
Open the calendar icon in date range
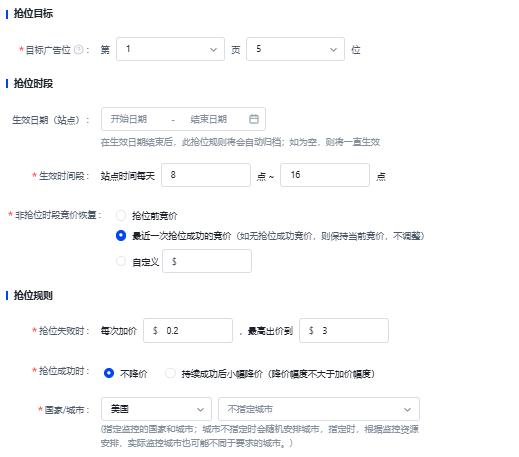(x=254, y=119)
